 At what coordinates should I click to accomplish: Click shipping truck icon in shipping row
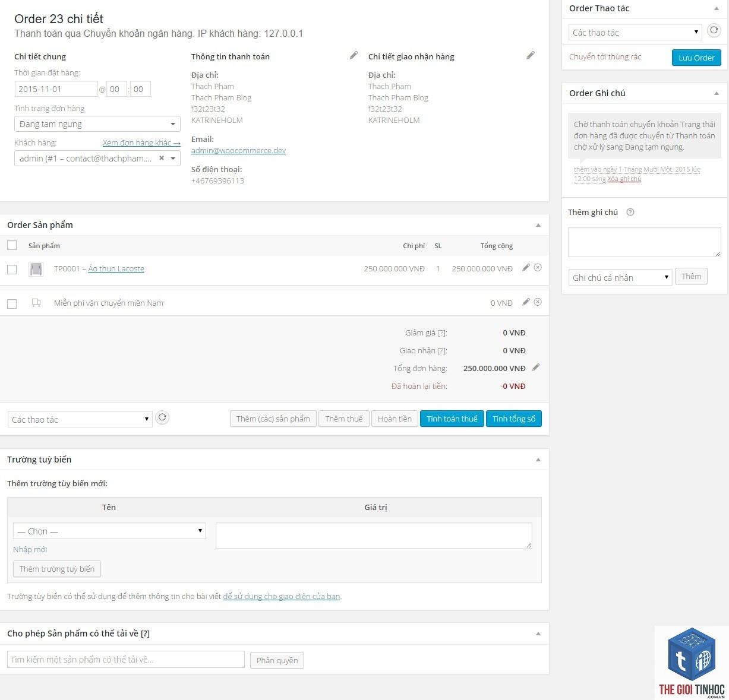(36, 303)
